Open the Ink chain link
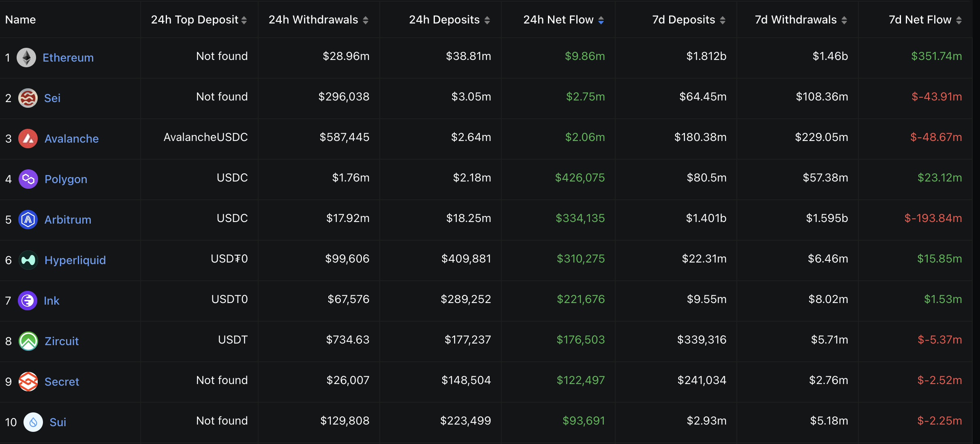Viewport: 980px width, 444px height. (51, 301)
